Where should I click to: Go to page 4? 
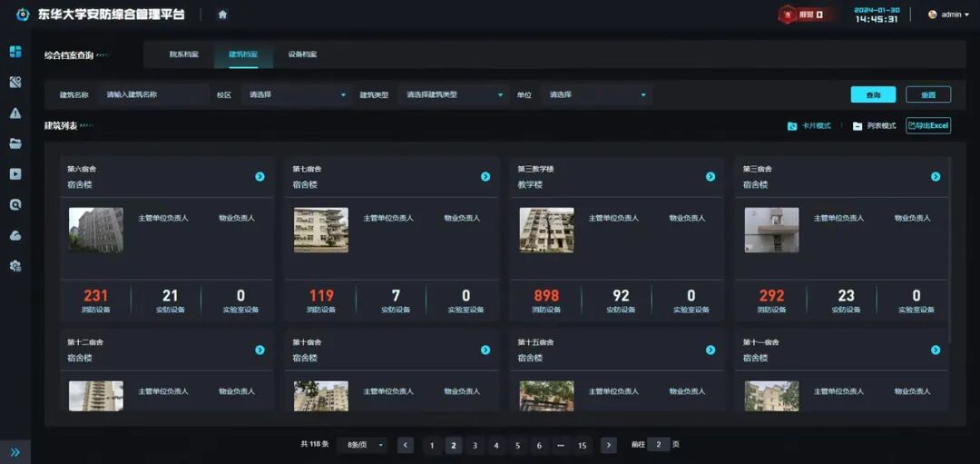pos(496,445)
